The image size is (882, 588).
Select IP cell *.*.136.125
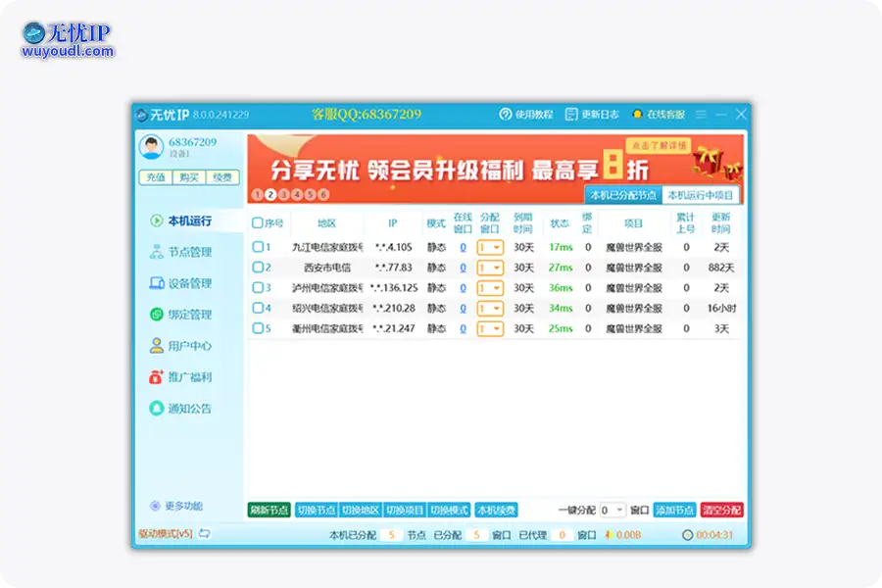(x=394, y=288)
